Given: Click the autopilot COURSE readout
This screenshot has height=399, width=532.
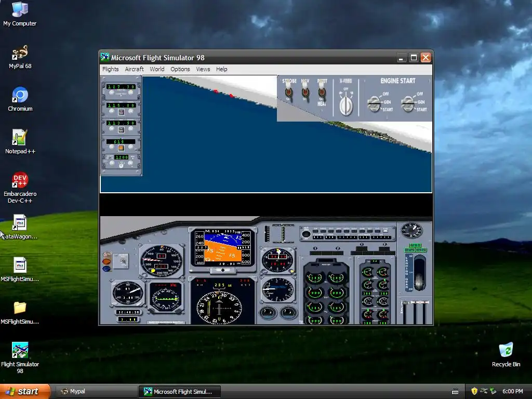Looking at the screenshot, I should 318,237.
